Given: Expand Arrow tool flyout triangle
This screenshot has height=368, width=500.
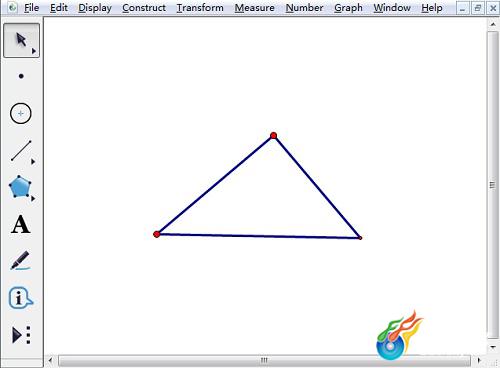Looking at the screenshot, I should coord(34,51).
